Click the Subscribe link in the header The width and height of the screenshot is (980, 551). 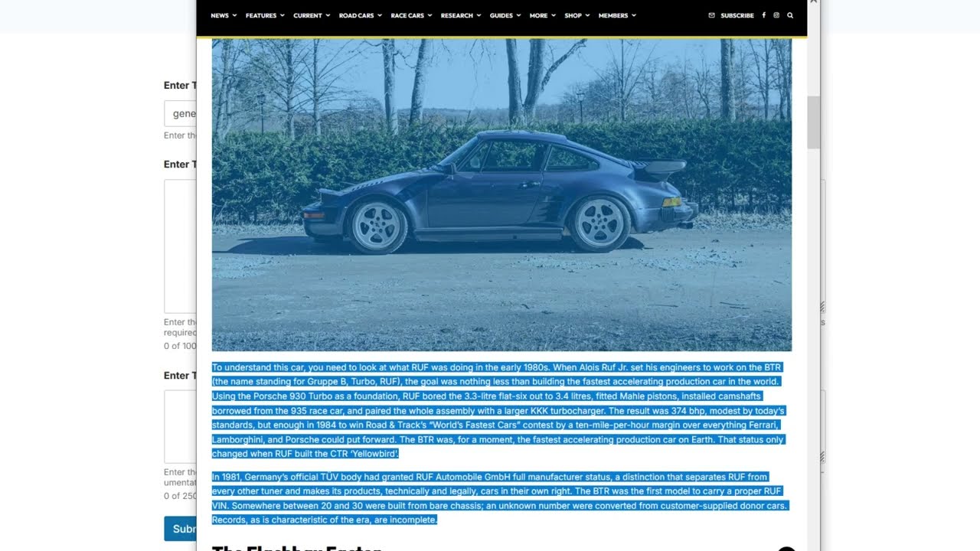[737, 15]
